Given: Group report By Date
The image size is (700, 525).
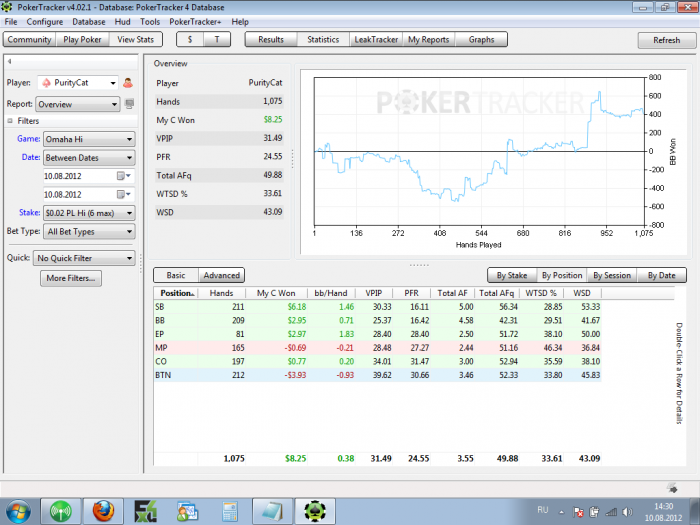Looking at the screenshot, I should point(662,275).
